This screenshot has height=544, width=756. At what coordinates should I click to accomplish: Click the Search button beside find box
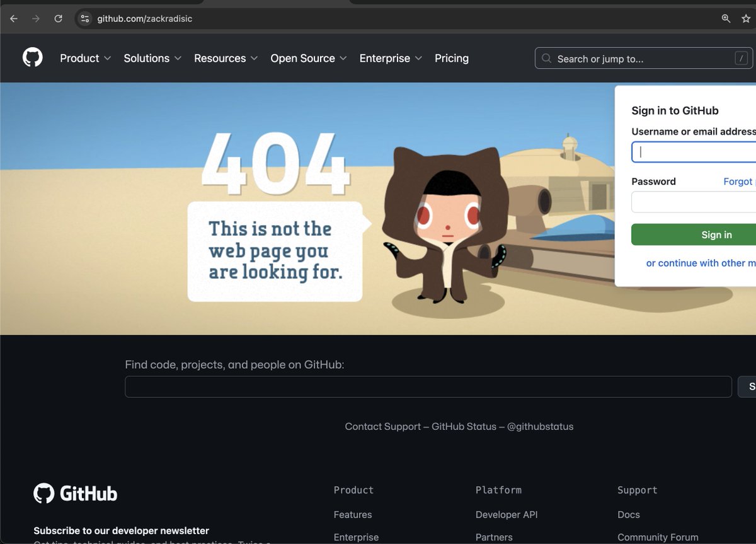pos(747,386)
